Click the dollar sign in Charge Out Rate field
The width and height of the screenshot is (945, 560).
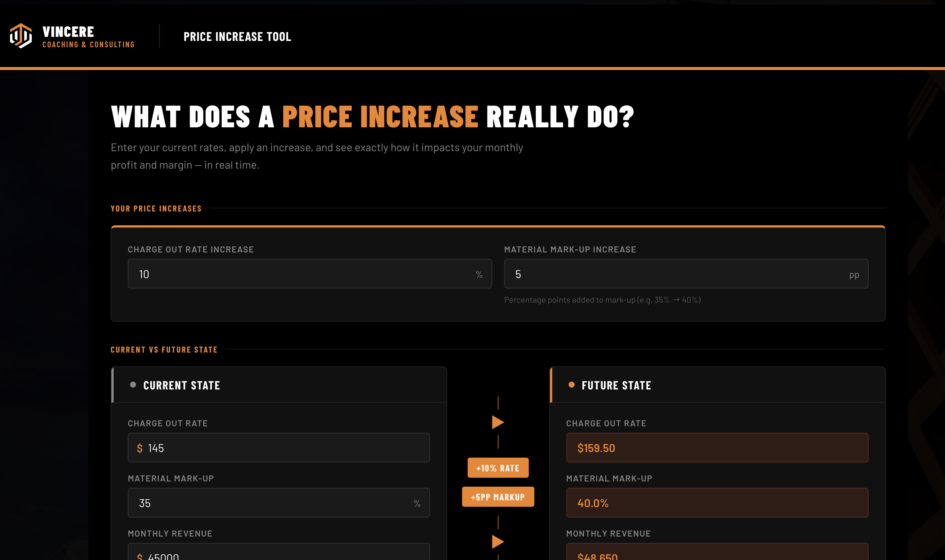(x=140, y=448)
